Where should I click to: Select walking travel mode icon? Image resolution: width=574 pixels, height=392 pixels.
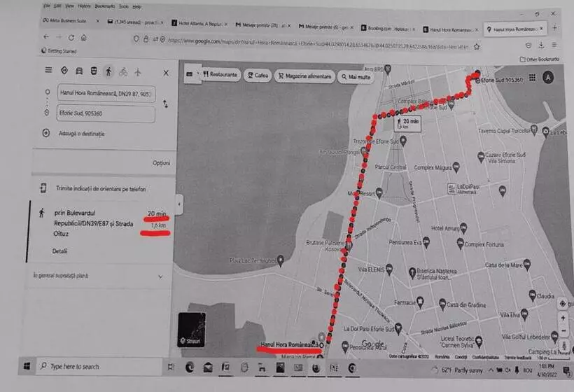pyautogui.click(x=108, y=71)
